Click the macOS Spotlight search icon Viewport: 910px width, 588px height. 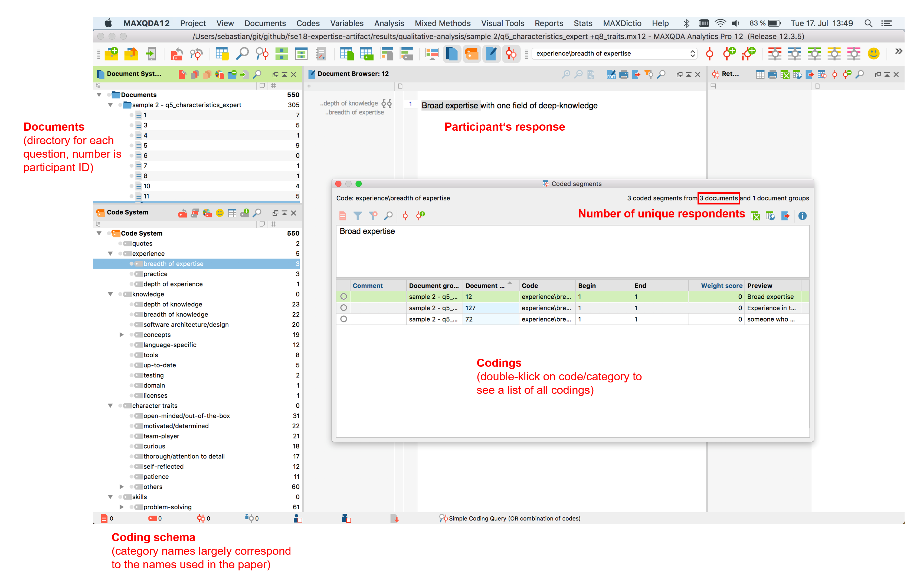pyautogui.click(x=868, y=23)
